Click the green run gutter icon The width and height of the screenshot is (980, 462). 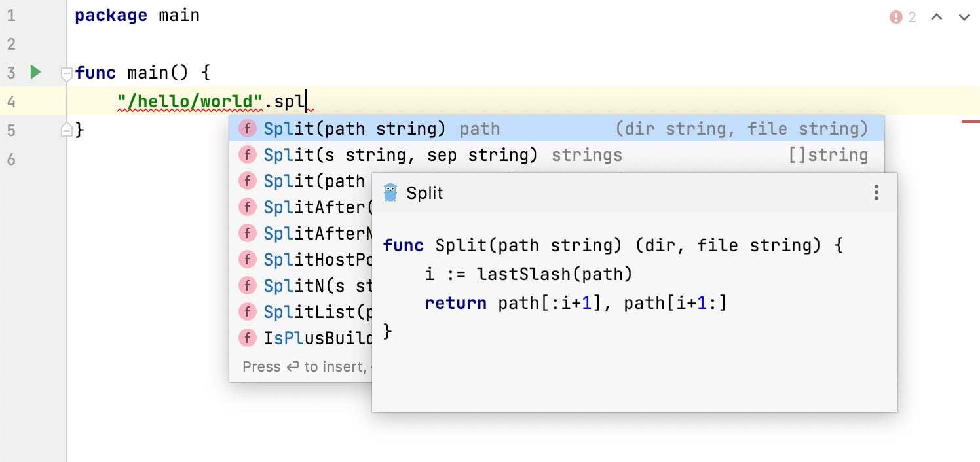click(36, 72)
